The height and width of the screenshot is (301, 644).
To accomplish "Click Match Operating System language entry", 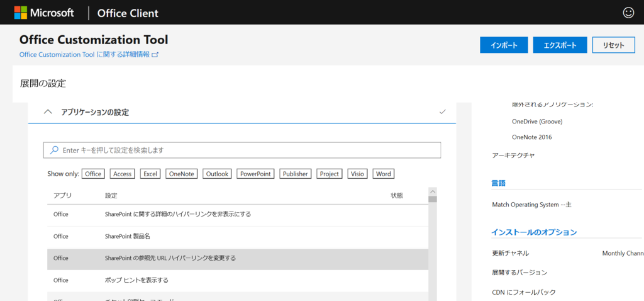I will (532, 205).
